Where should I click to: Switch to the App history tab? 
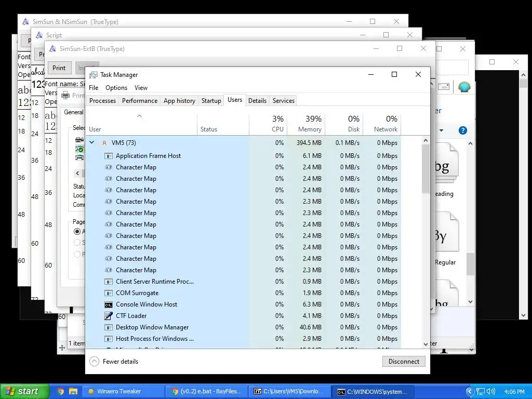click(x=179, y=101)
